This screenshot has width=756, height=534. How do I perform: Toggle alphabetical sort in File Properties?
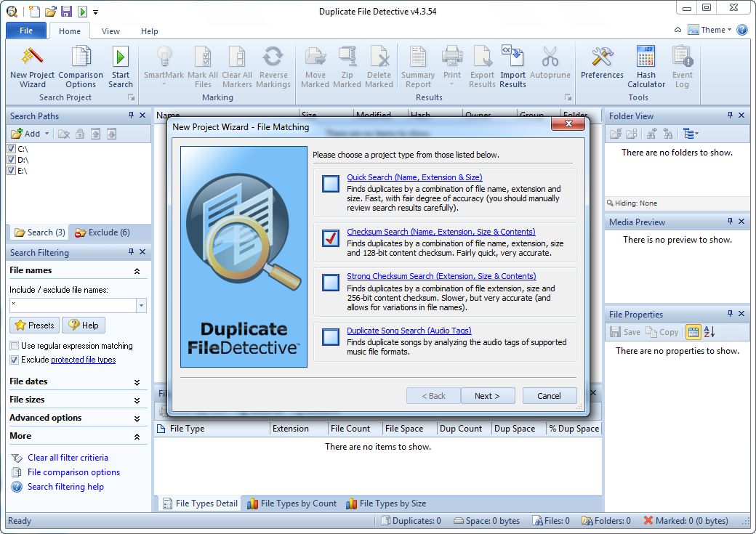pyautogui.click(x=709, y=331)
